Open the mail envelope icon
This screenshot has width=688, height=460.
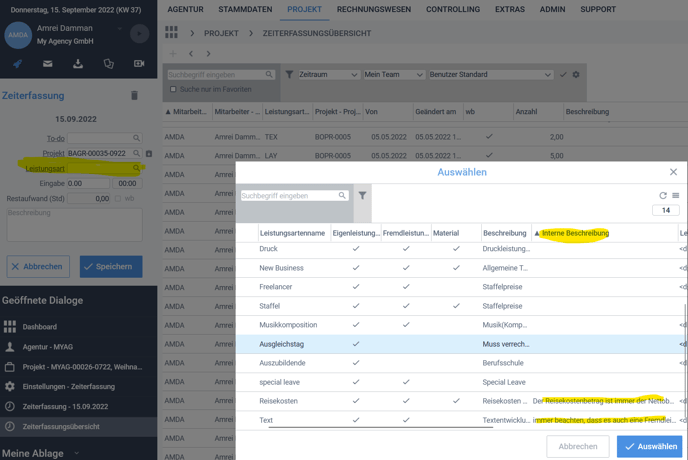coord(47,64)
